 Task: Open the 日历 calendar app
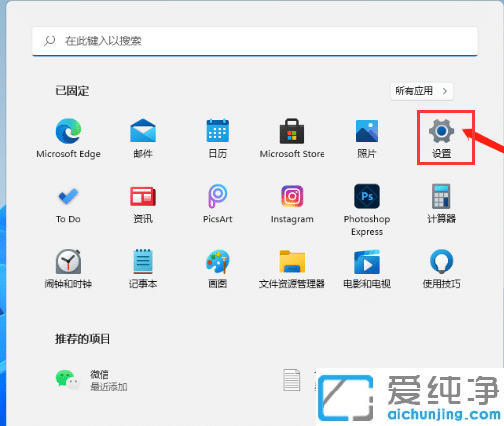218,138
